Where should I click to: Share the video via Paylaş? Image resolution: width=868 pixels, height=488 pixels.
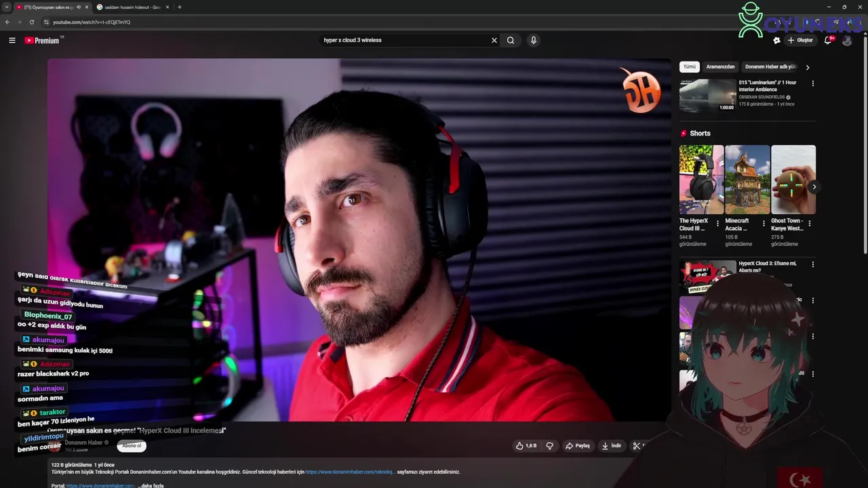[578, 445]
